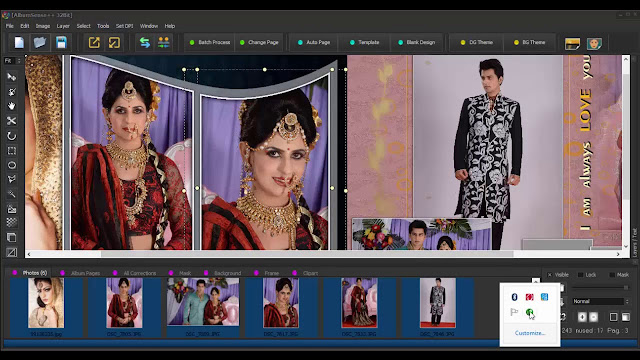Screen dimensions: 640x360
Task: Click the empty square icon in layers panel
Action: (x=613, y=317)
